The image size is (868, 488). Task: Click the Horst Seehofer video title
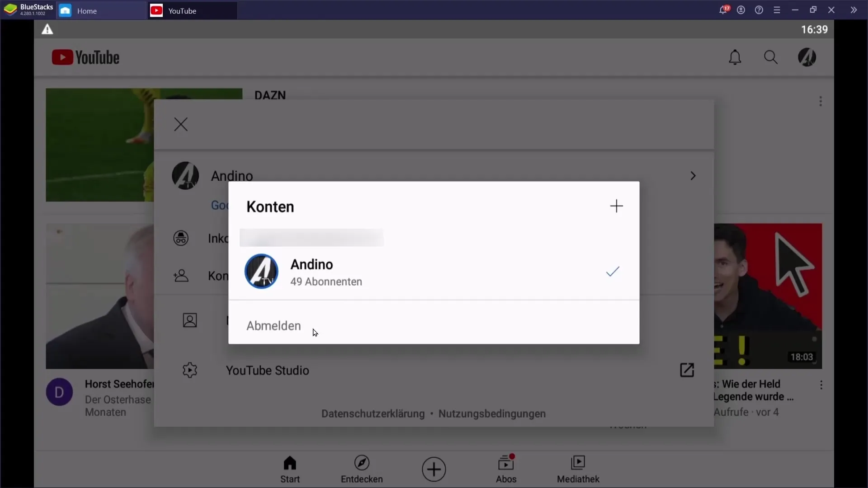point(119,384)
